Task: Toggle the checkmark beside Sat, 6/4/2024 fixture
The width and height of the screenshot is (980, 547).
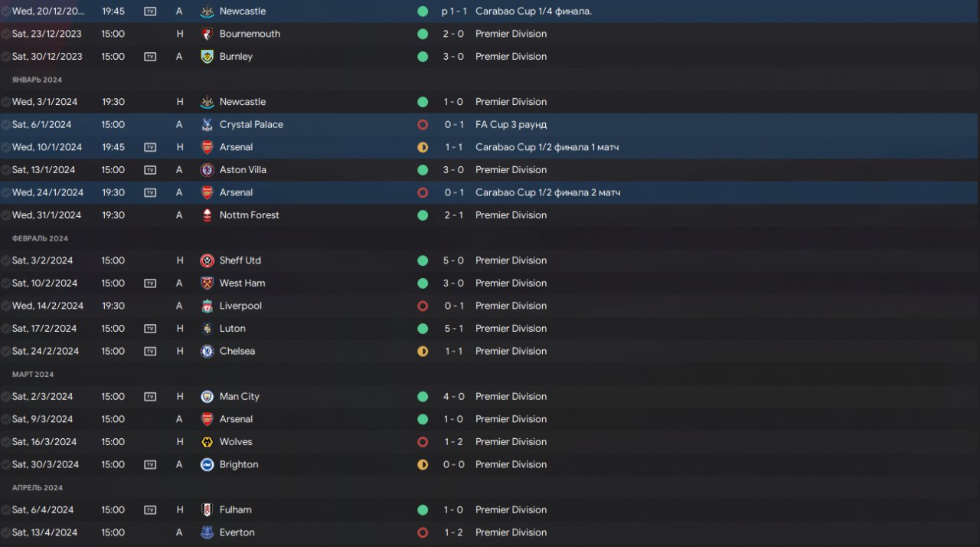Action: tap(6, 509)
